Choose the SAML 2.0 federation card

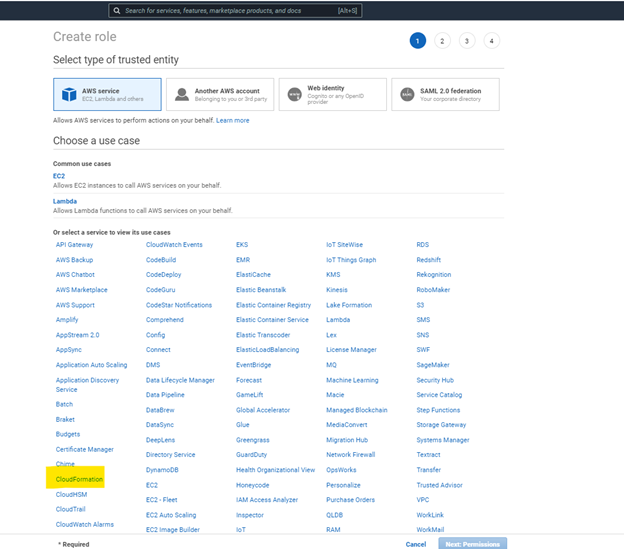pos(445,94)
